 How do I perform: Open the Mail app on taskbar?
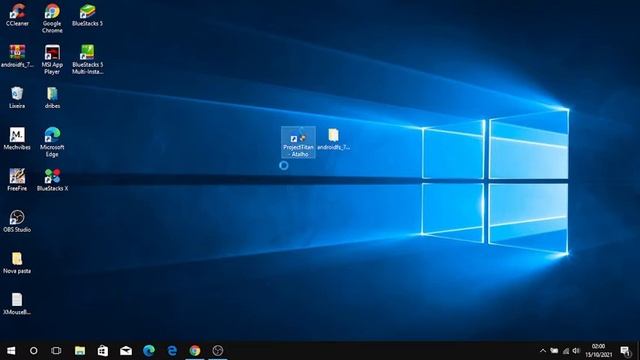(126, 351)
